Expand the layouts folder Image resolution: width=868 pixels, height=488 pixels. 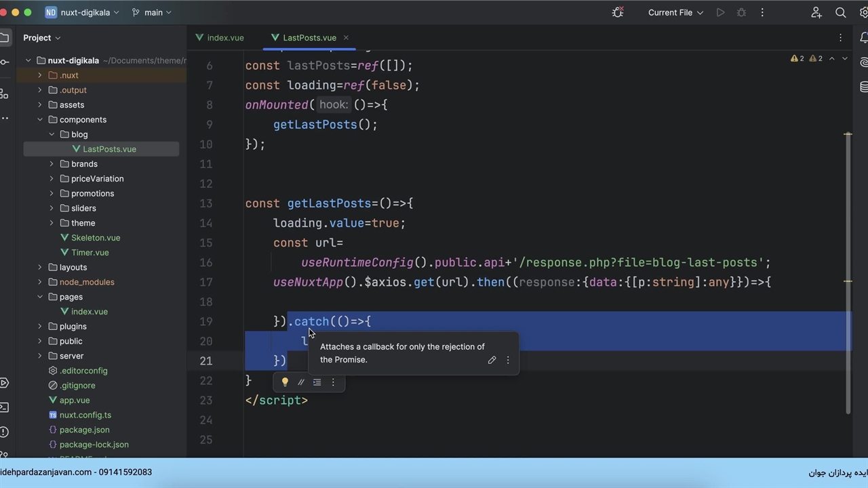(x=40, y=268)
